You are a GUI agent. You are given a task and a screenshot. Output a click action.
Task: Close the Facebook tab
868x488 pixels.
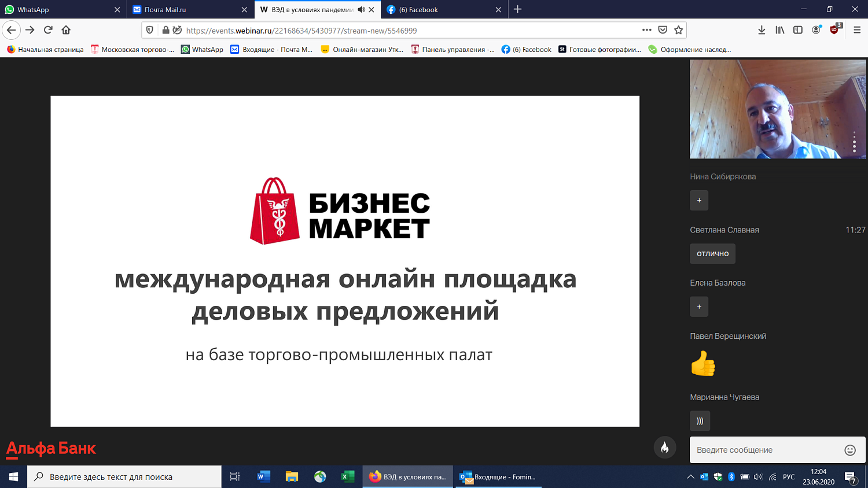(498, 10)
